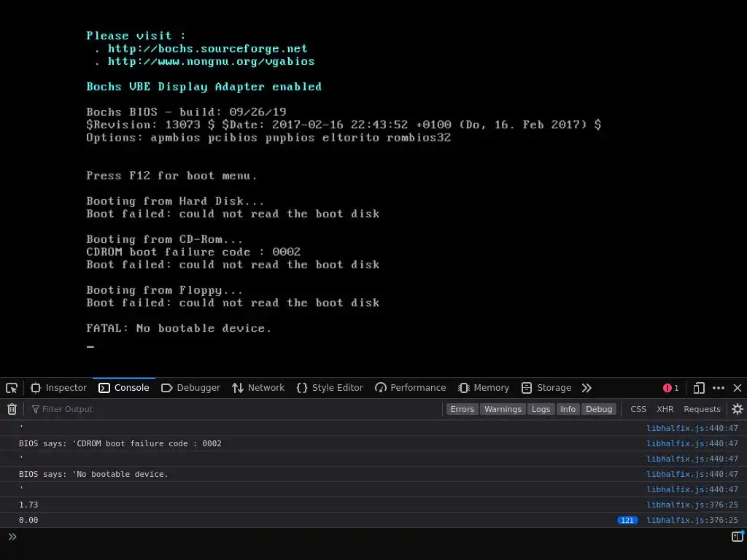Toggle responsive design mode icon

pos(699,388)
